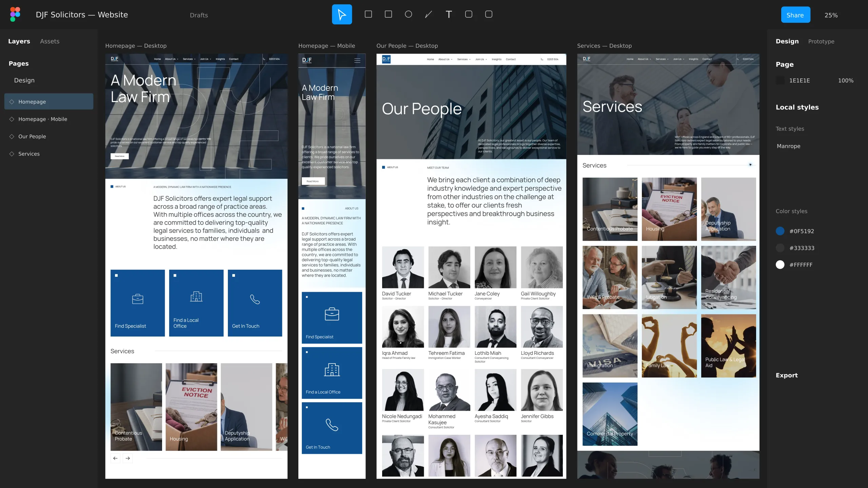868x488 pixels.
Task: Select the #333333 color style swatch
Action: coord(780,248)
